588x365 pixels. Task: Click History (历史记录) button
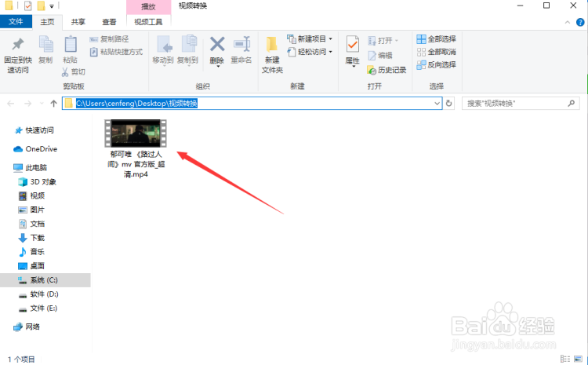[387, 70]
